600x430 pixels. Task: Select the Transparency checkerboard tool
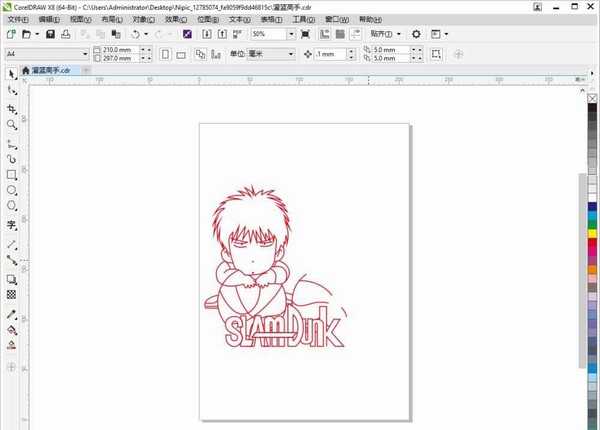[x=11, y=294]
